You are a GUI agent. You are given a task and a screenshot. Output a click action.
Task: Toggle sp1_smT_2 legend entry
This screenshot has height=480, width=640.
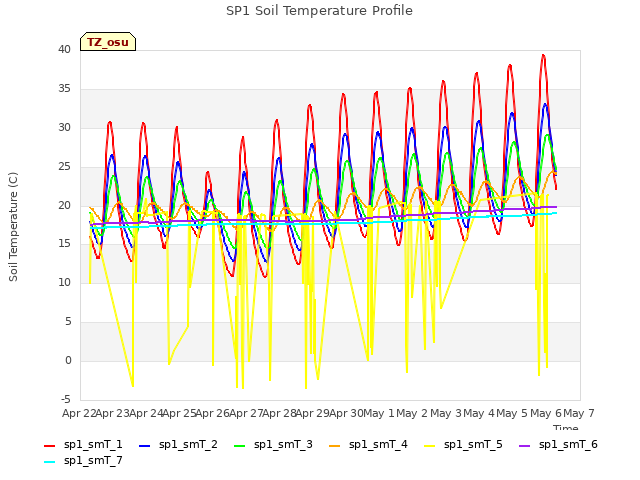click(178, 445)
